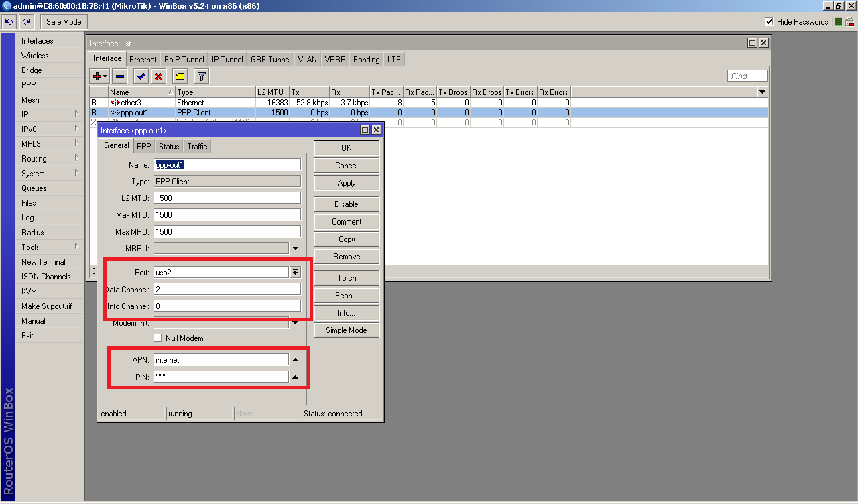Expand the IP submenu

coord(76,115)
